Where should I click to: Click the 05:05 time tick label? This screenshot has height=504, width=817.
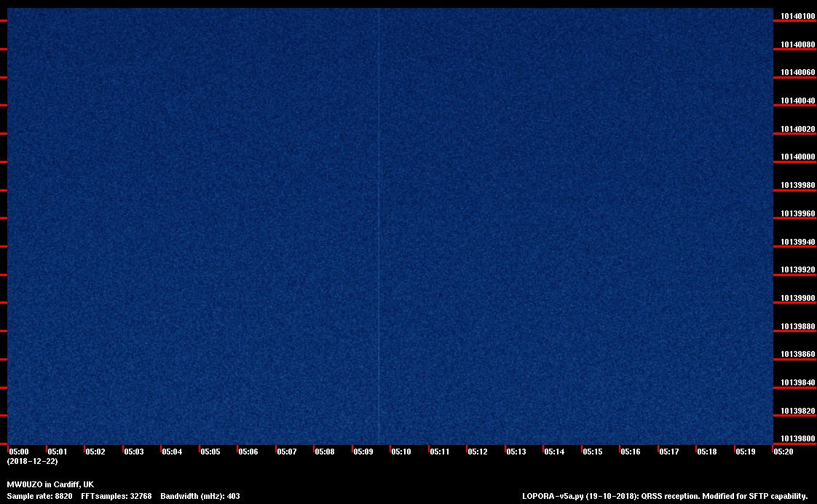click(210, 452)
